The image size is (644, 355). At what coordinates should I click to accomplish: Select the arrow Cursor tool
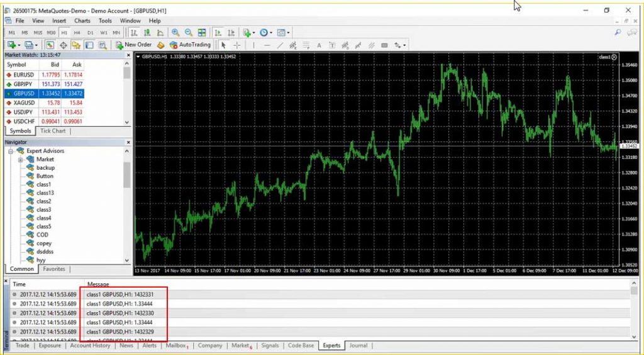point(223,45)
